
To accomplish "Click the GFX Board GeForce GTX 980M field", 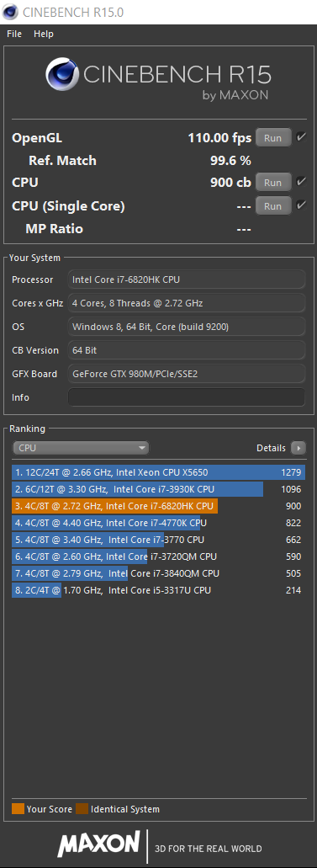I will (187, 374).
